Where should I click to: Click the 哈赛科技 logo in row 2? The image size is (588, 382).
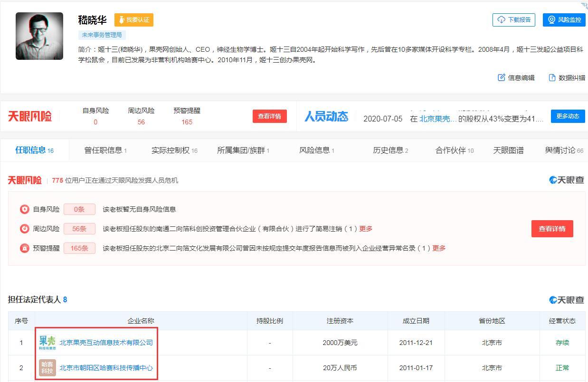click(x=47, y=368)
